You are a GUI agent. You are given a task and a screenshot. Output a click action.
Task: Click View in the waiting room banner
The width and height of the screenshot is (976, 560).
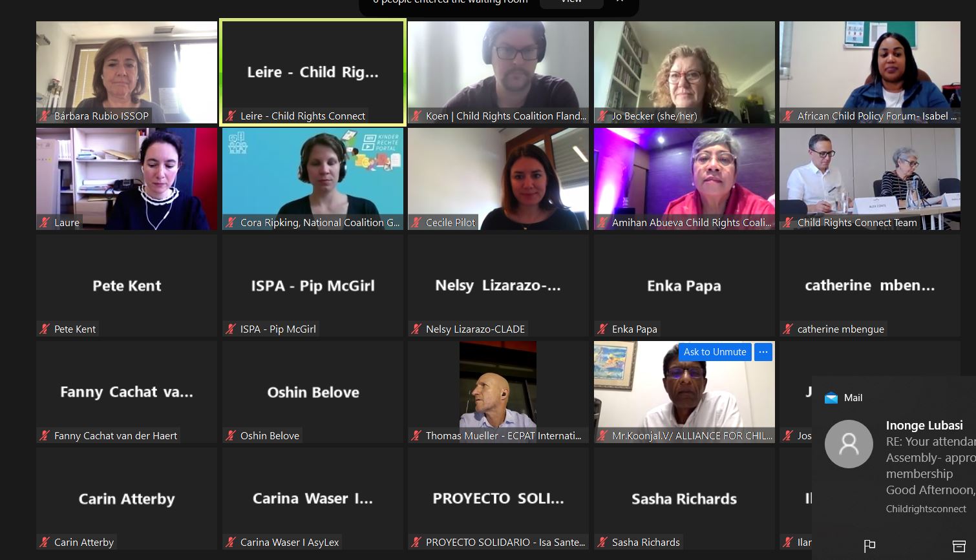(571, 2)
